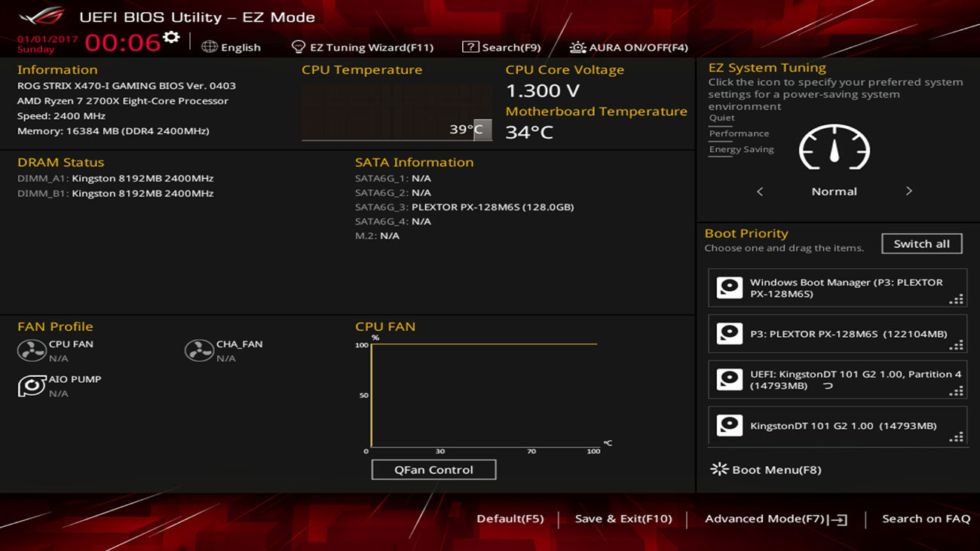Image resolution: width=980 pixels, height=551 pixels.
Task: Toggle AURA ON/OFF(F4)
Action: click(x=629, y=47)
